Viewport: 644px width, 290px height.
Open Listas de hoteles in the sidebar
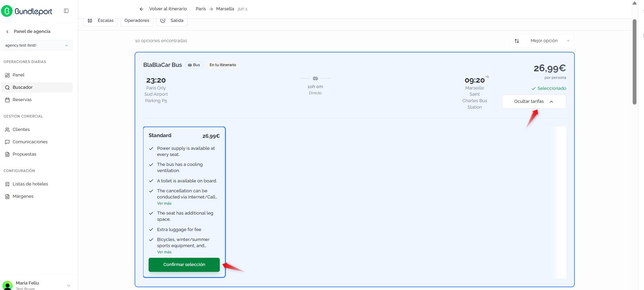point(37,184)
